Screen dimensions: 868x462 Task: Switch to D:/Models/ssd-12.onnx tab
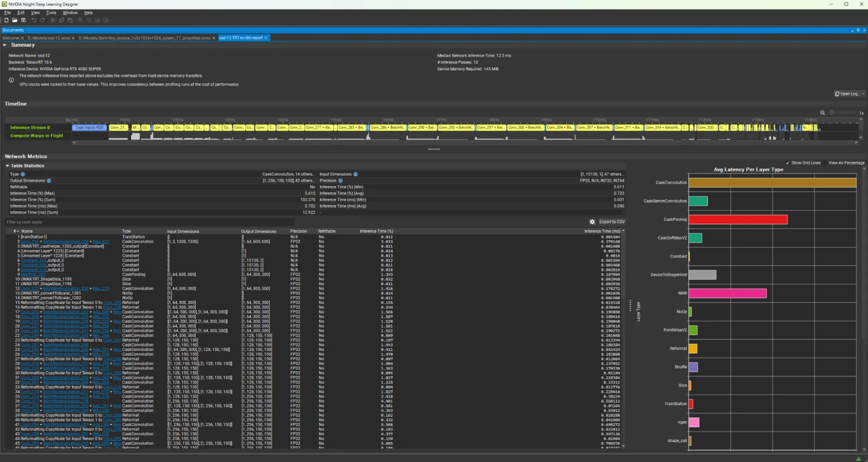click(49, 38)
